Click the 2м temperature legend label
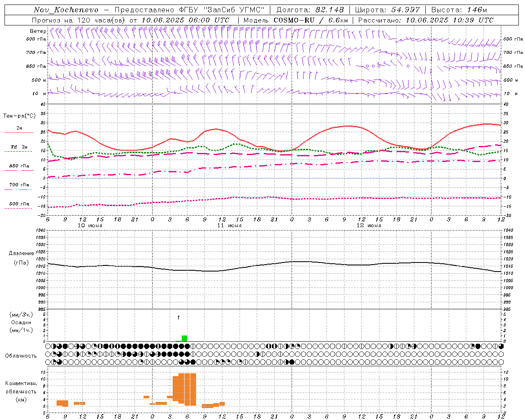The width and height of the screenshot is (525, 420). (x=19, y=128)
